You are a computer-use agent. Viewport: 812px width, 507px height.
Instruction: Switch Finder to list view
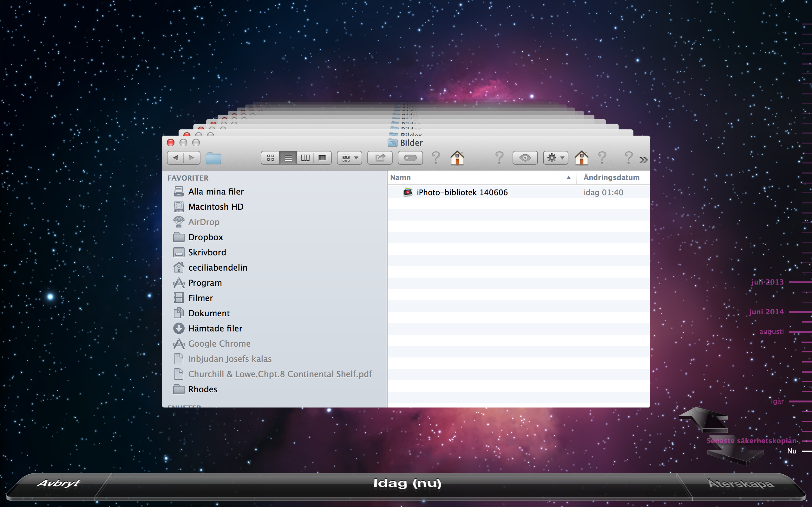click(288, 157)
